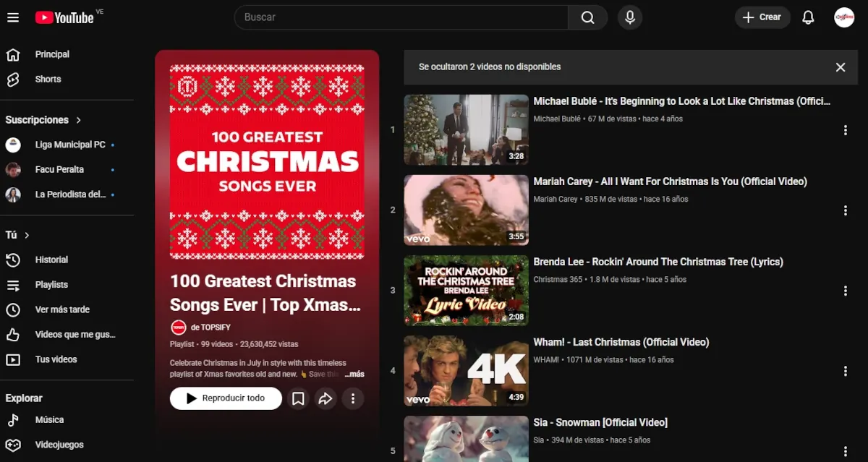This screenshot has height=462, width=868.
Task: Open the playlist's three-dot options menu
Action: [353, 398]
